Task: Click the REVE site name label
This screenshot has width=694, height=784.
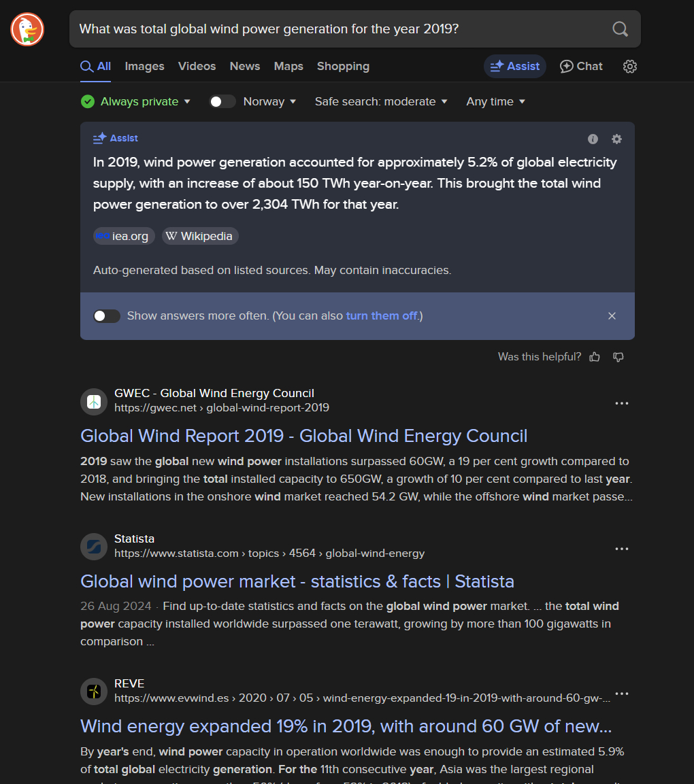Action: point(129,683)
